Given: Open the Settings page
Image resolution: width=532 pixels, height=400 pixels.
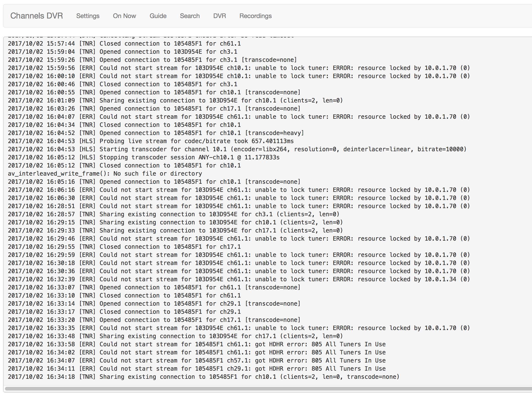Looking at the screenshot, I should 88,16.
